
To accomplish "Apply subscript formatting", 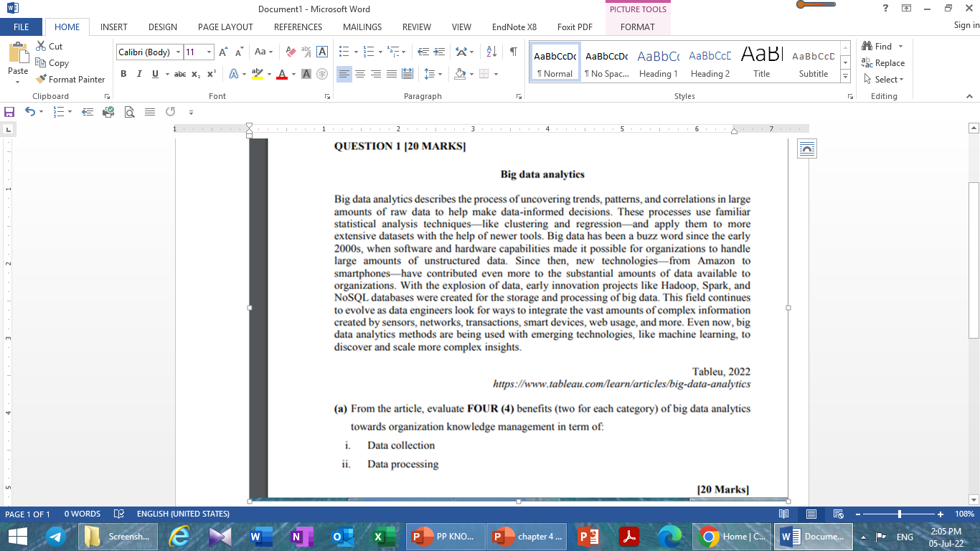I will [x=194, y=74].
